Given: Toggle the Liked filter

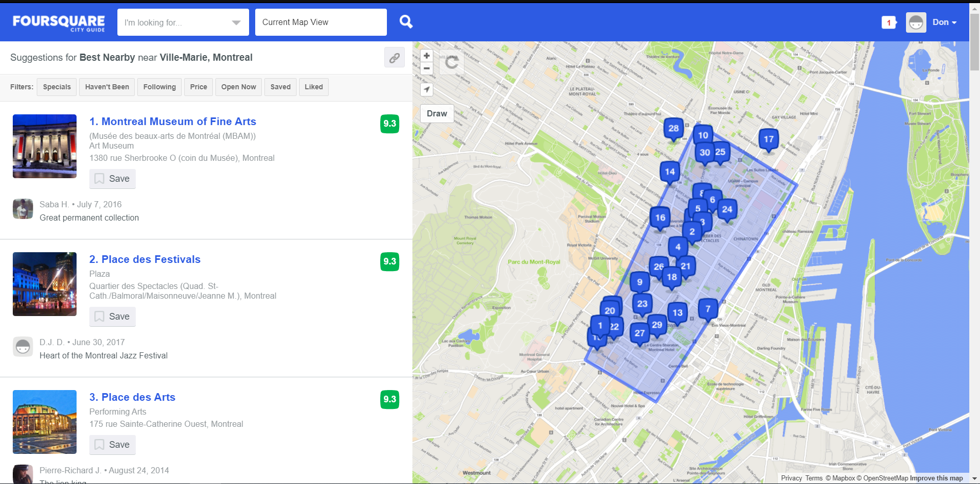Looking at the screenshot, I should pos(313,87).
